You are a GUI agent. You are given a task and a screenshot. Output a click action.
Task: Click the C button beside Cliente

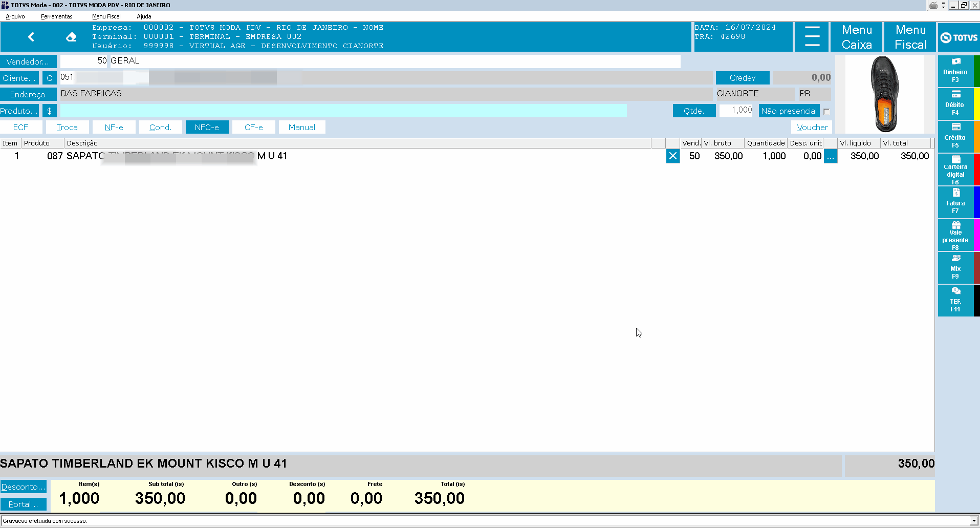click(x=49, y=78)
